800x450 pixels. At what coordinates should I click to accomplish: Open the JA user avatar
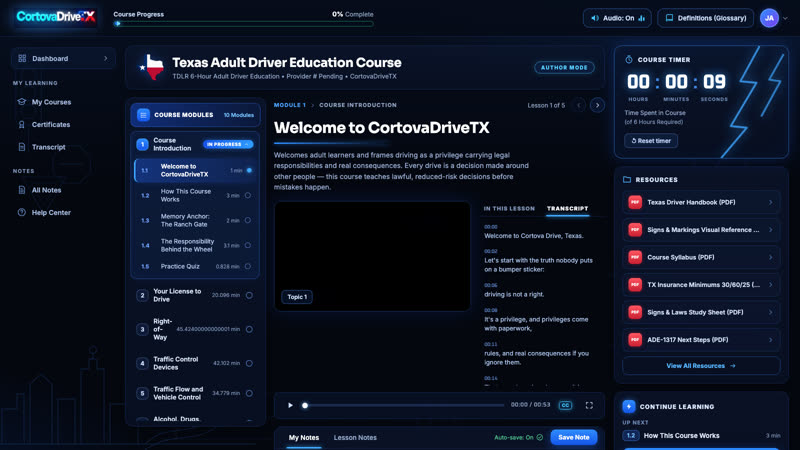click(x=769, y=18)
